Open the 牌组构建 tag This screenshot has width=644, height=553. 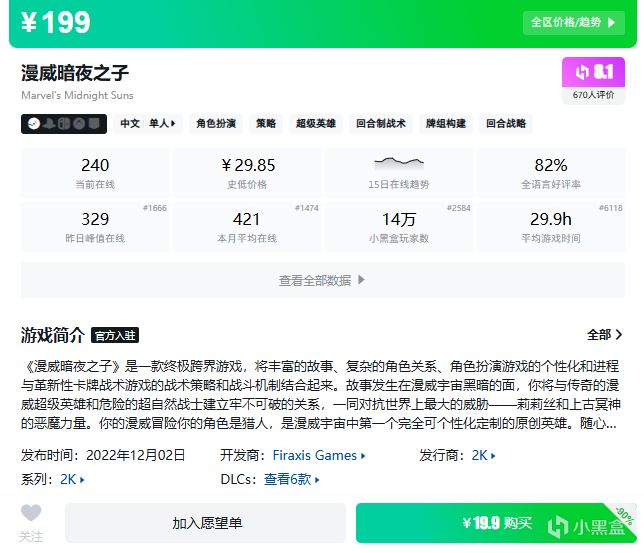[x=446, y=124]
